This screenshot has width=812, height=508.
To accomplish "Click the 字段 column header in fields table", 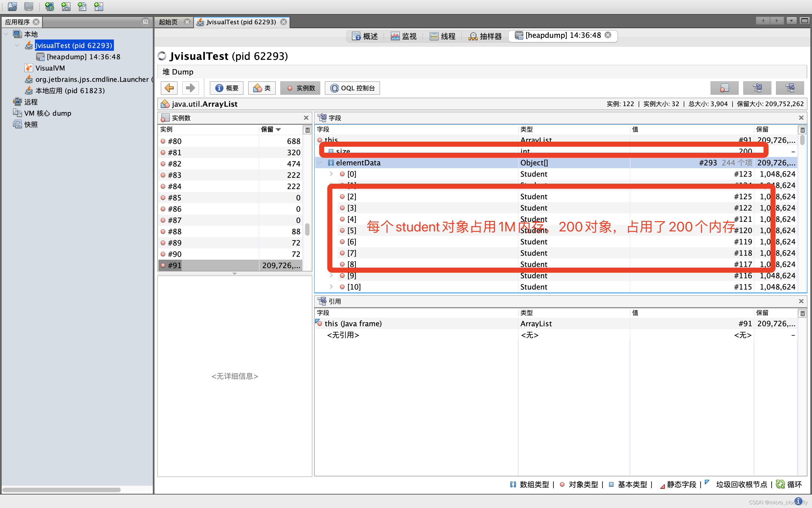I will [416, 129].
